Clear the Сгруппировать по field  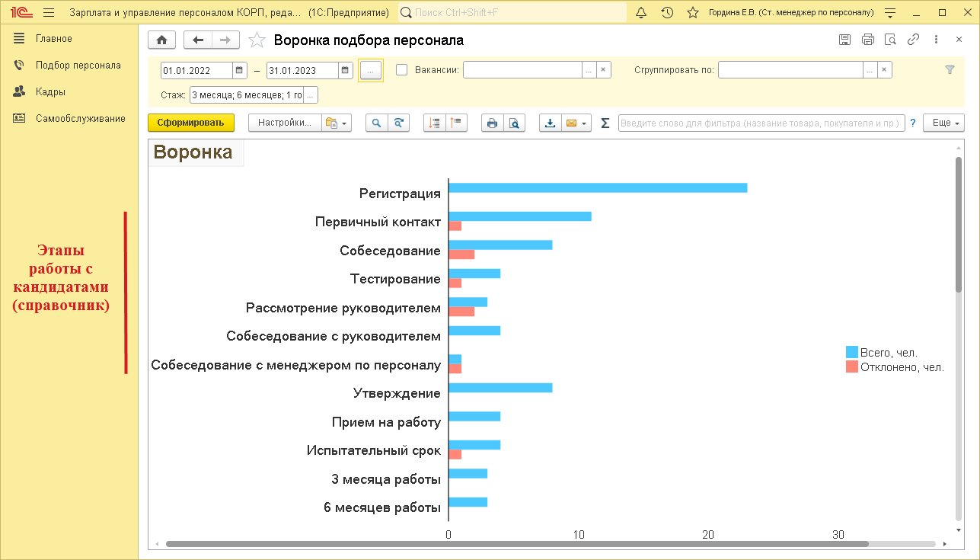pos(884,70)
